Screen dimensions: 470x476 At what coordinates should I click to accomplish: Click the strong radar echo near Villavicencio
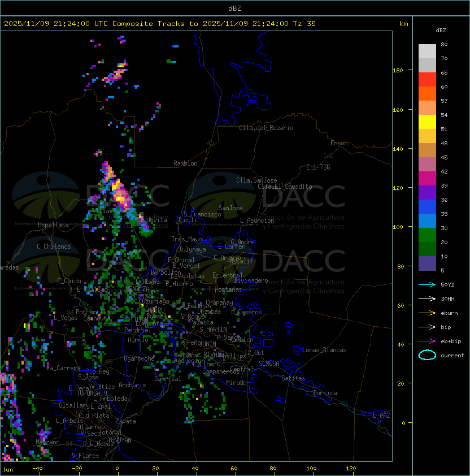pos(121,194)
